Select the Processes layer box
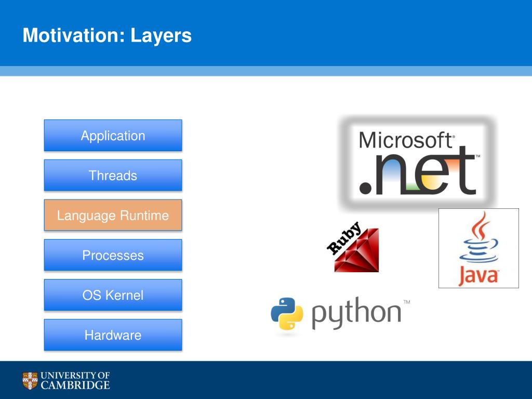Viewport: 532px width, 399px height. 113,255
